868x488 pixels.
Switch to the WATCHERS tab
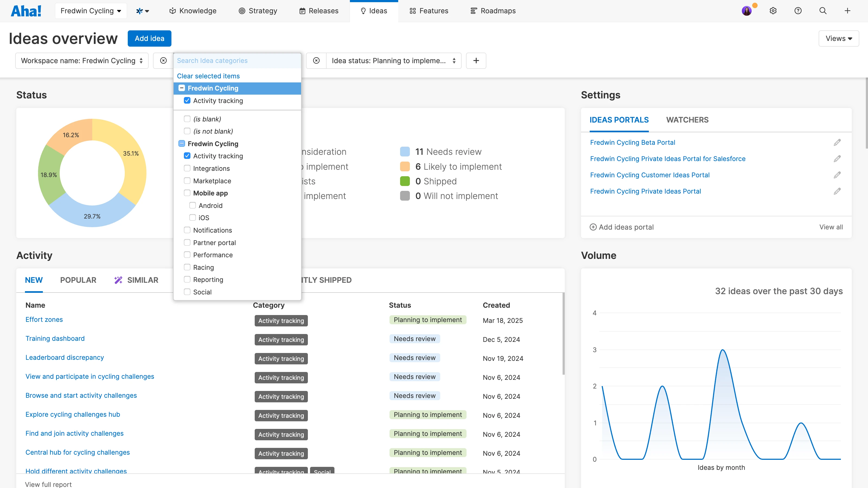click(x=687, y=120)
